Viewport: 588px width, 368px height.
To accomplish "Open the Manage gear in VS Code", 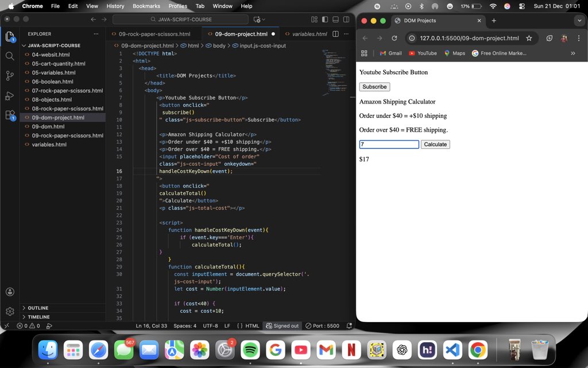I will pyautogui.click(x=10, y=311).
